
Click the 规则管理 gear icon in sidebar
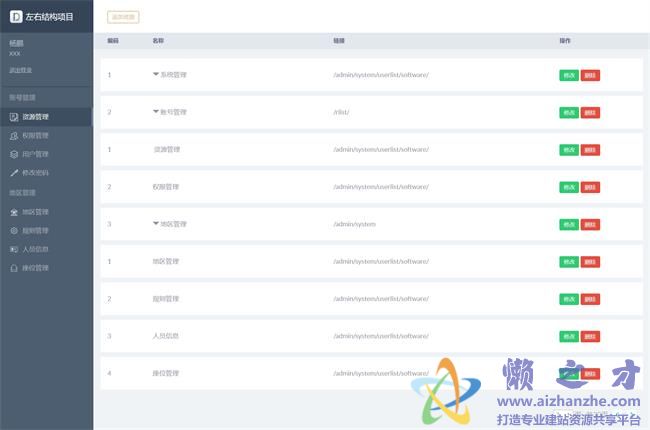14,231
